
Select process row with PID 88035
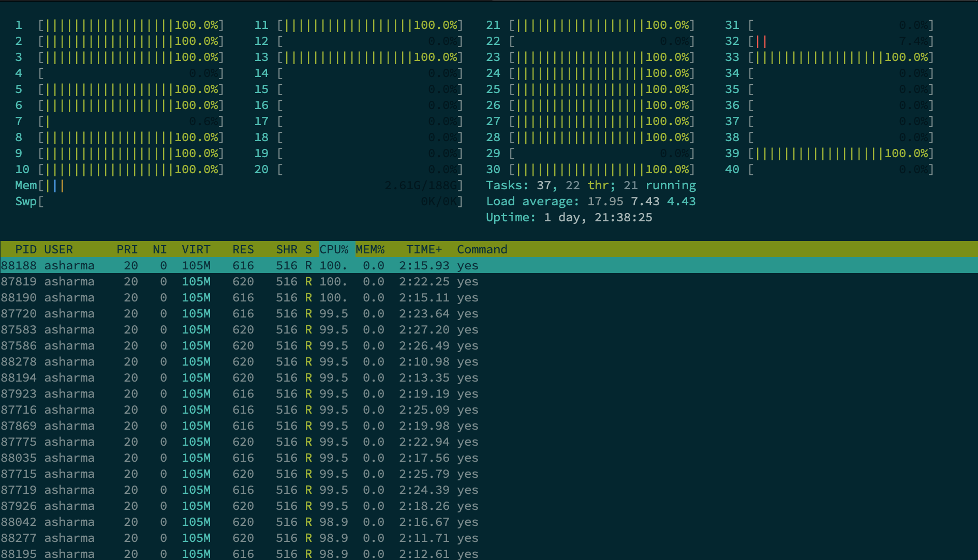489,458
